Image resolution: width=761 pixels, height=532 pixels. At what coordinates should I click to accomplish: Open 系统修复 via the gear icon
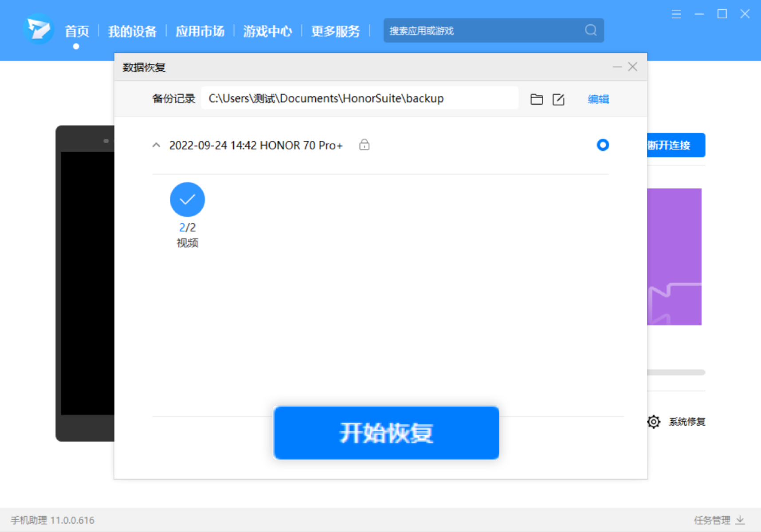coord(653,422)
